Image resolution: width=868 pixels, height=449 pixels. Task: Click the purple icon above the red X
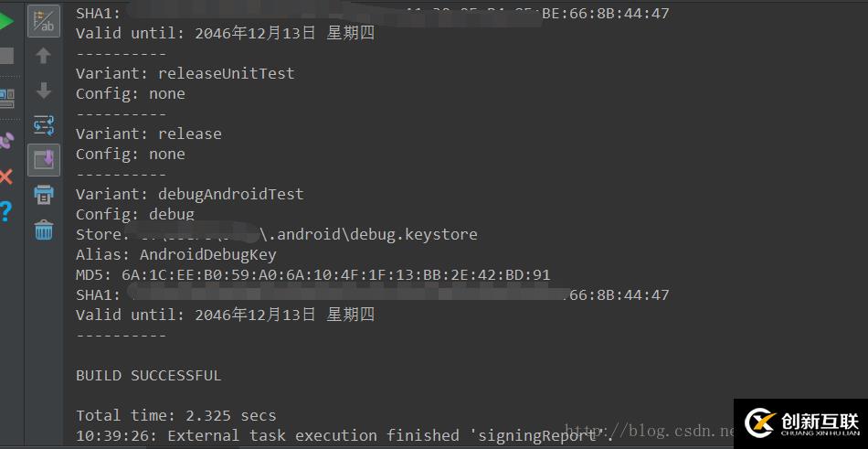point(5,140)
